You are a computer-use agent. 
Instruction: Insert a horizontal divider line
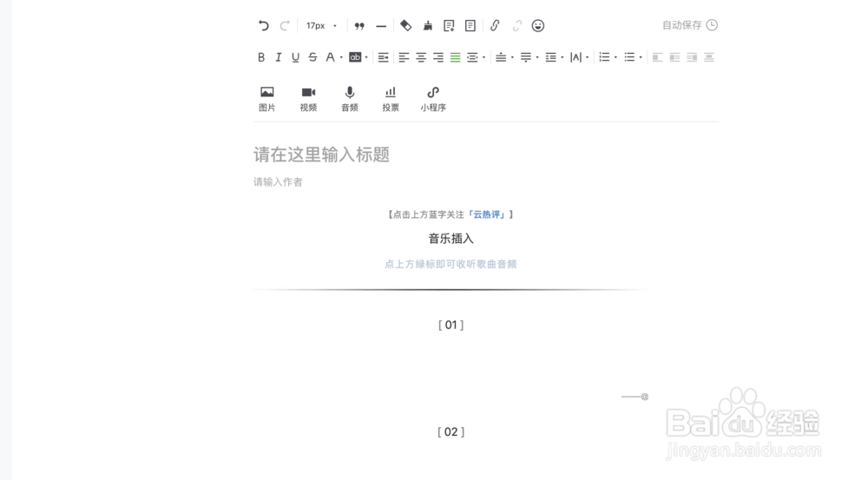pyautogui.click(x=381, y=26)
